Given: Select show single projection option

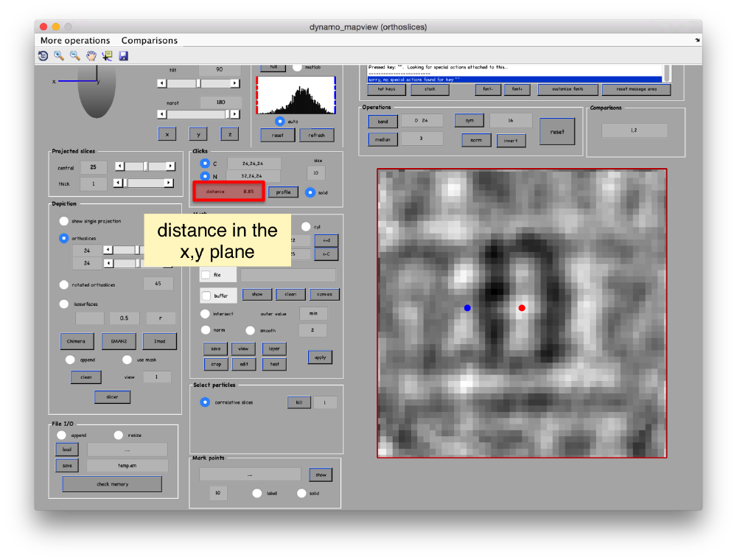Looking at the screenshot, I should tap(64, 221).
